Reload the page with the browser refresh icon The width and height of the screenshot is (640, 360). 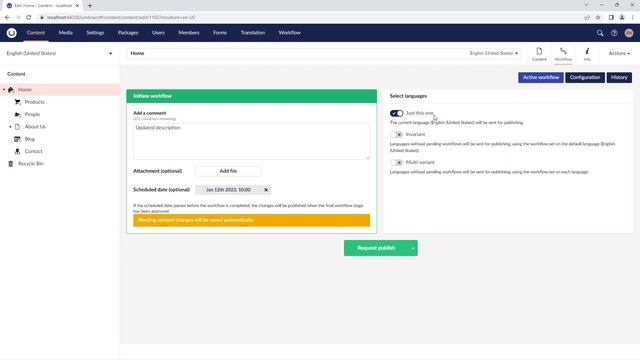tap(29, 18)
